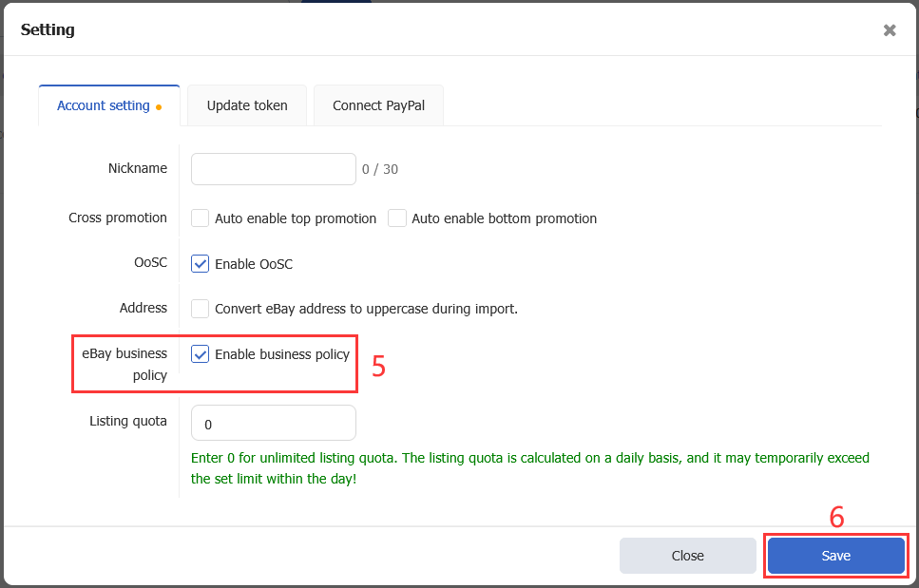919x588 pixels.
Task: Click the green listing quota hint text
Action: 529,468
